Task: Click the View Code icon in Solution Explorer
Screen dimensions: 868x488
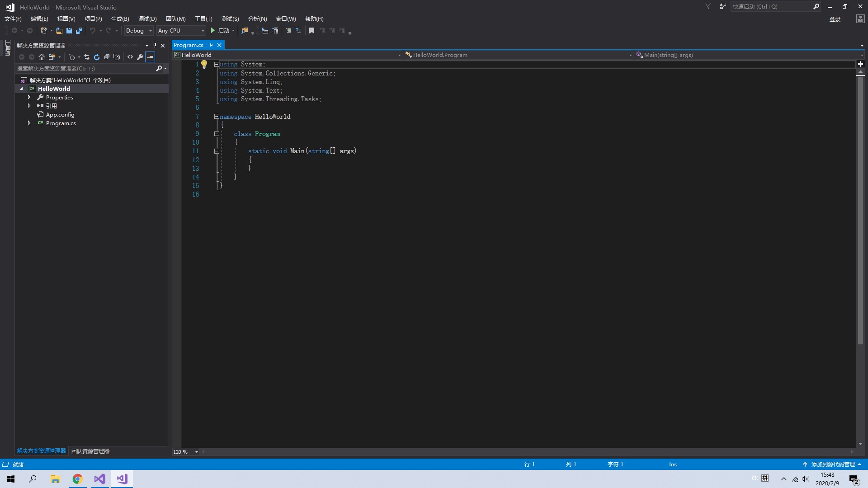Action: [130, 57]
